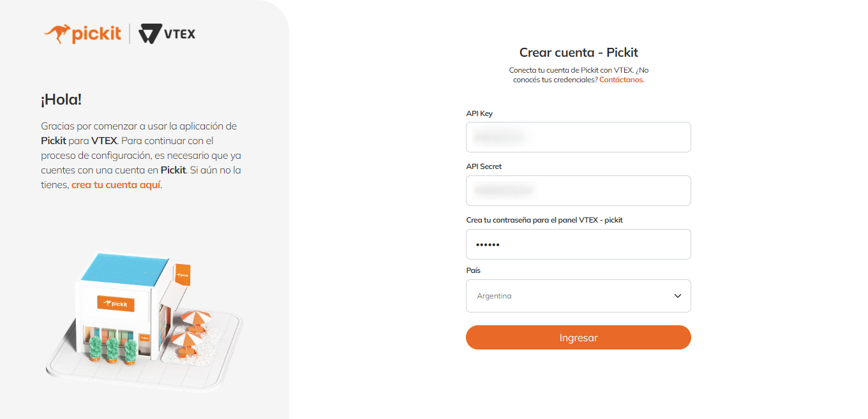Click the API Secret input field

click(578, 191)
